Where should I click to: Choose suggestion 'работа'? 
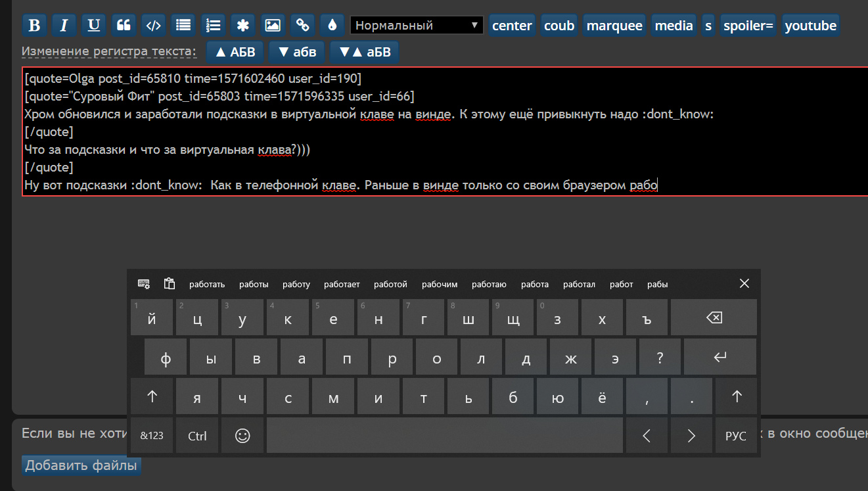pos(535,285)
